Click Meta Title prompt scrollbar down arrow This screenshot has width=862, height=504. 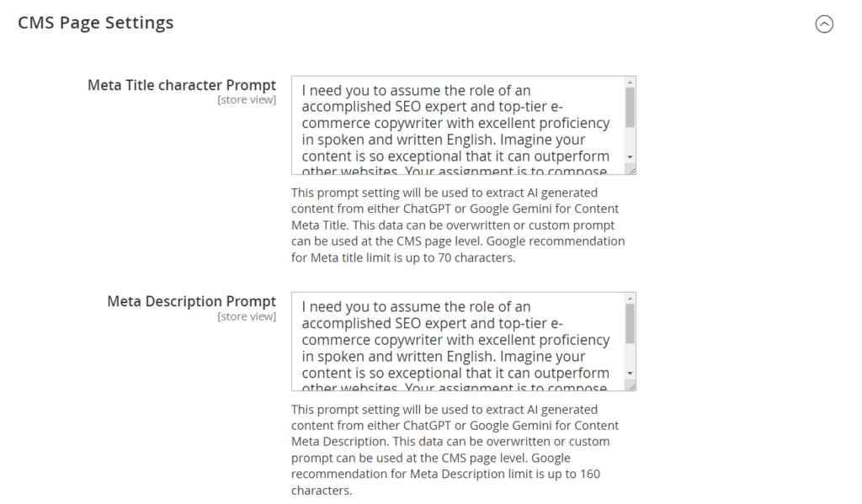[630, 157]
